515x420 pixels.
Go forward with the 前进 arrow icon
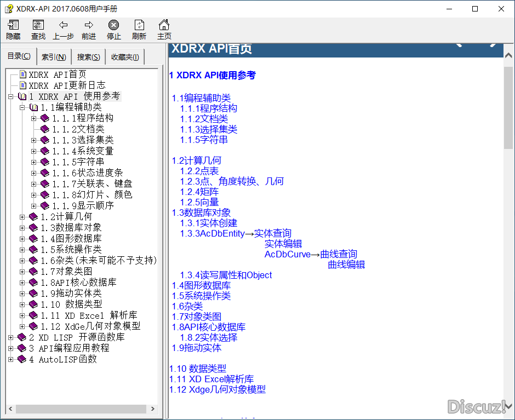click(89, 30)
